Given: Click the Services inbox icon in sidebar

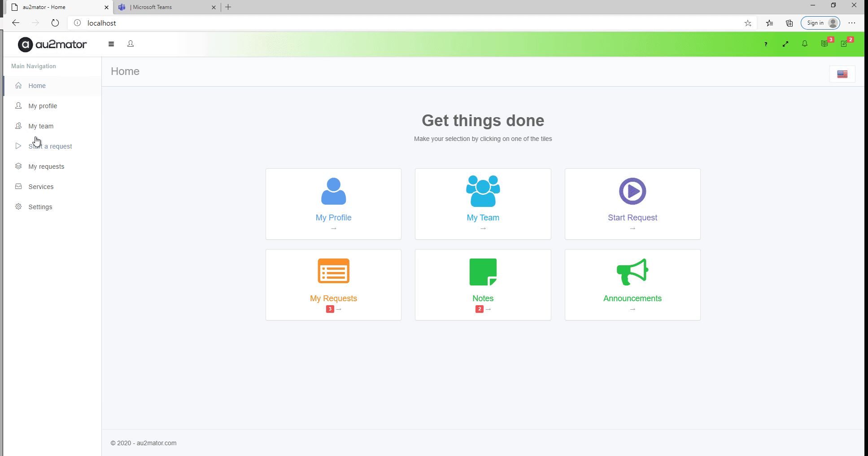Looking at the screenshot, I should pos(18,186).
